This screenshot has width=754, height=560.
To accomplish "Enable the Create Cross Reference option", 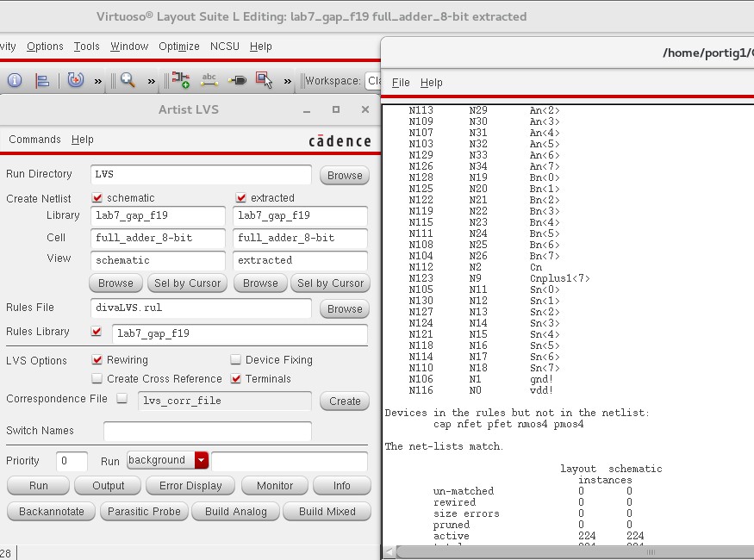I will coord(97,379).
